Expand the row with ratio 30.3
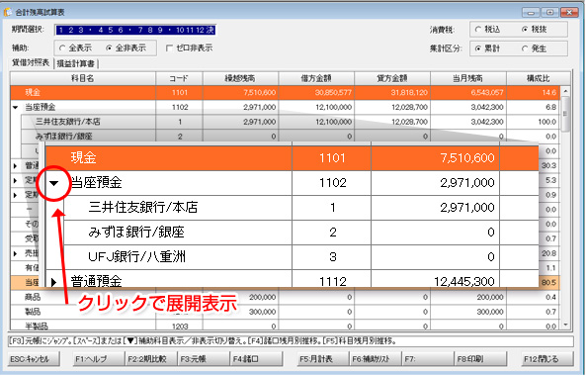The width and height of the screenshot is (588, 376). click(16, 165)
